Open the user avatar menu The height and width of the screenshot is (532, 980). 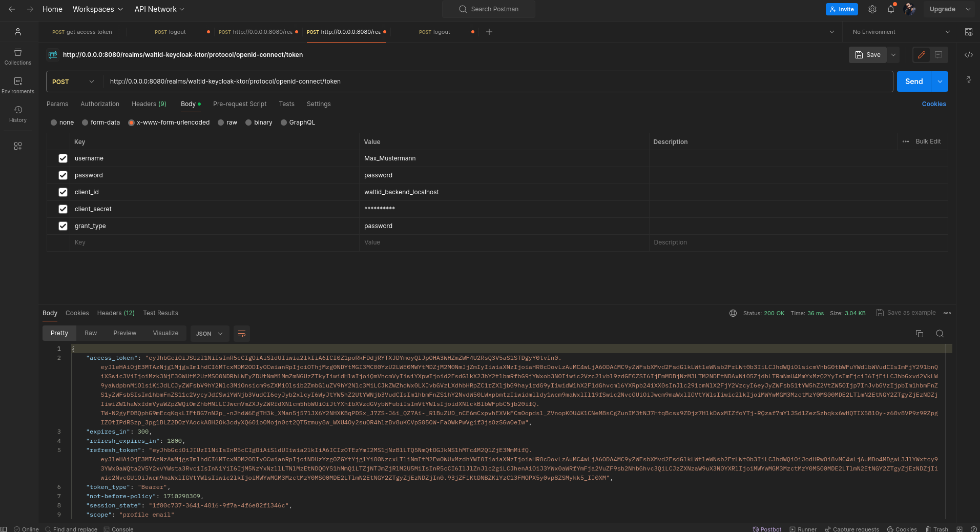point(910,9)
